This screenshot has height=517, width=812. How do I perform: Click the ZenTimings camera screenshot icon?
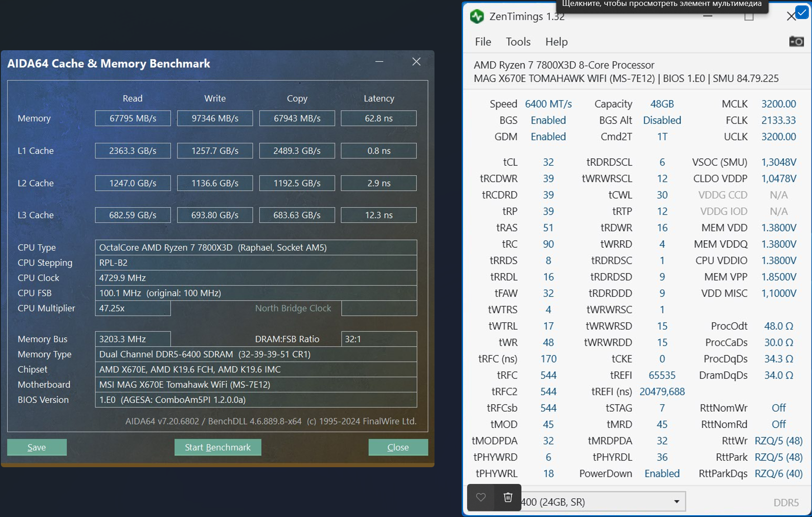coord(796,42)
